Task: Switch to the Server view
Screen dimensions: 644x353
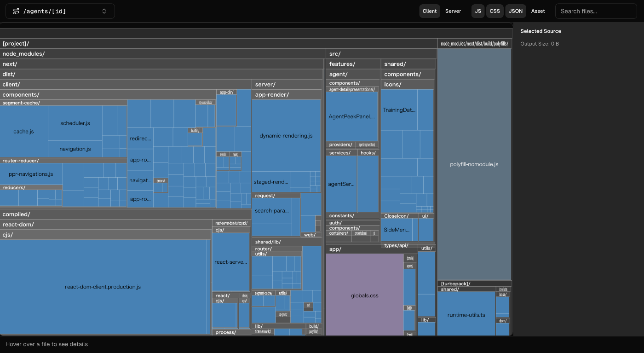Action: point(453,11)
